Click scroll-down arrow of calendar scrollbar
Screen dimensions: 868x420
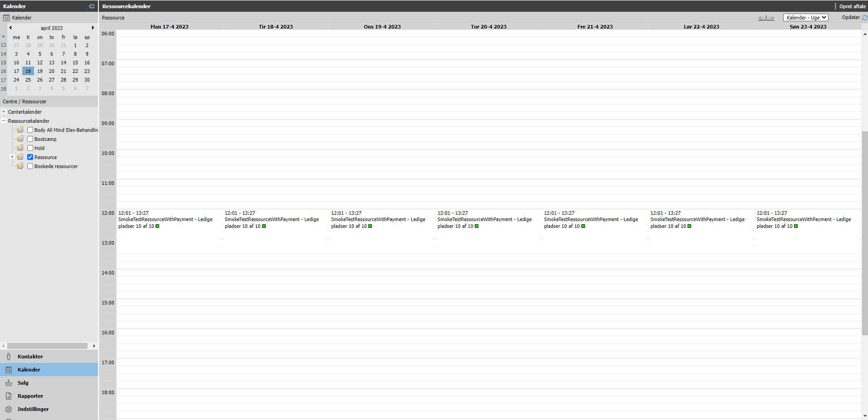click(865, 416)
